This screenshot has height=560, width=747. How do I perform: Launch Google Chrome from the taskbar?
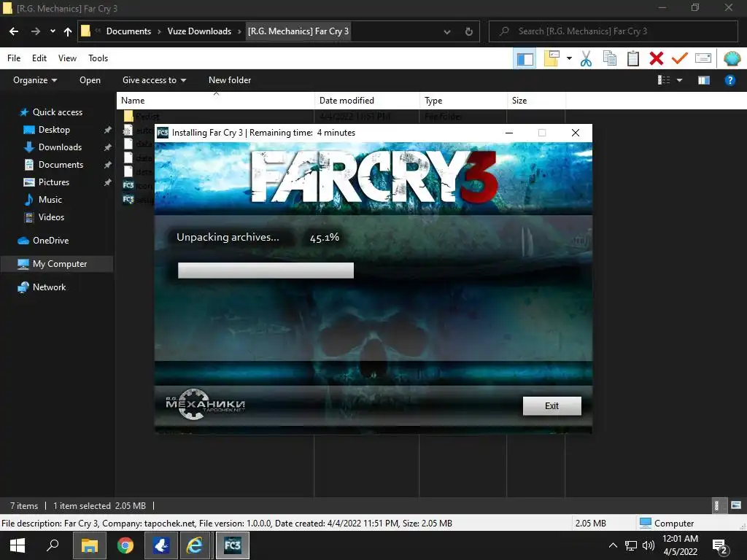125,545
